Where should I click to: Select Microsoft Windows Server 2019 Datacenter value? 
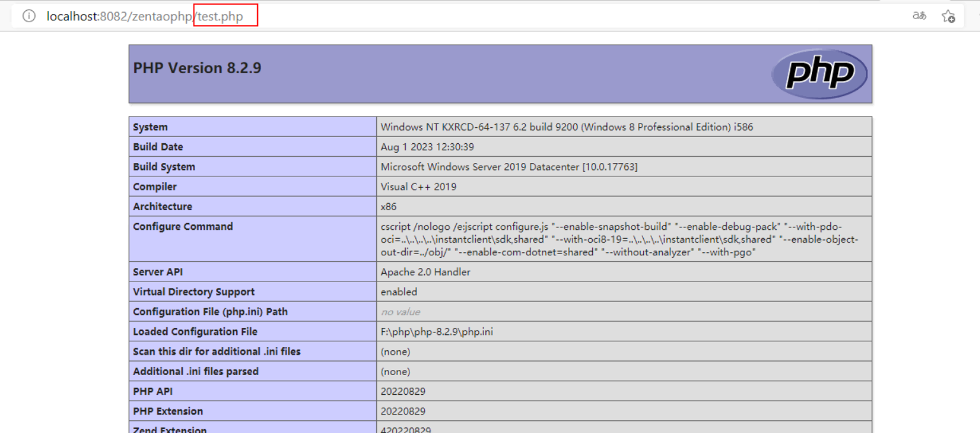pos(509,167)
